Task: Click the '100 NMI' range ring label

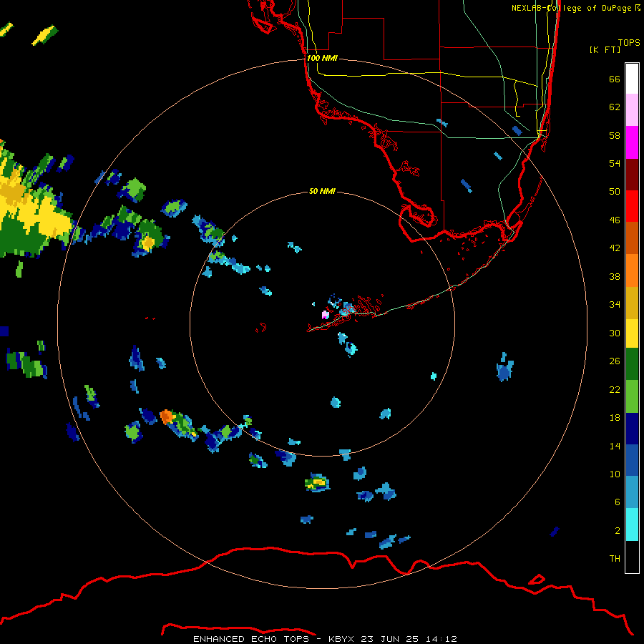Action: click(x=322, y=58)
